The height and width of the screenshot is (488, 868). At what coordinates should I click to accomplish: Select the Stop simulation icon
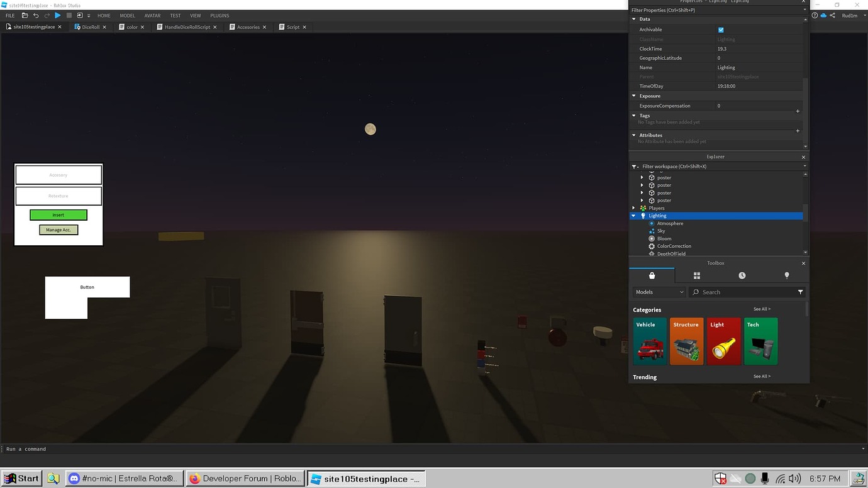69,15
